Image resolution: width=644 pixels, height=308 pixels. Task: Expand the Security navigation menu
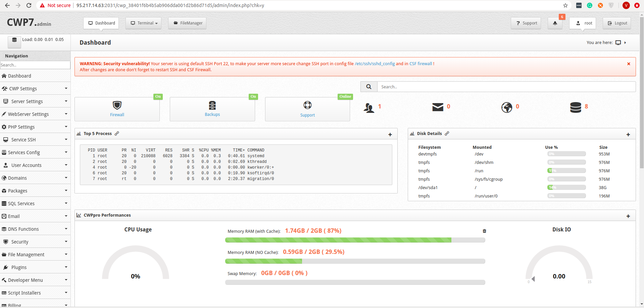point(35,242)
